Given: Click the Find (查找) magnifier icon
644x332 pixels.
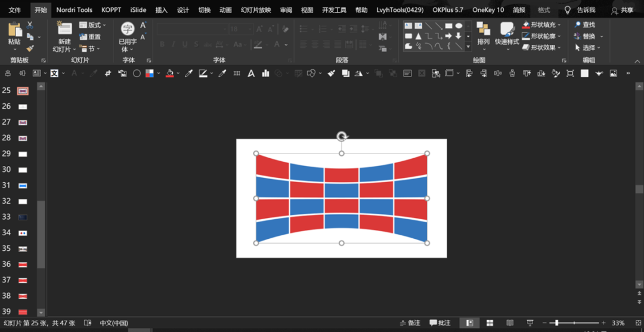Looking at the screenshot, I should click(577, 25).
